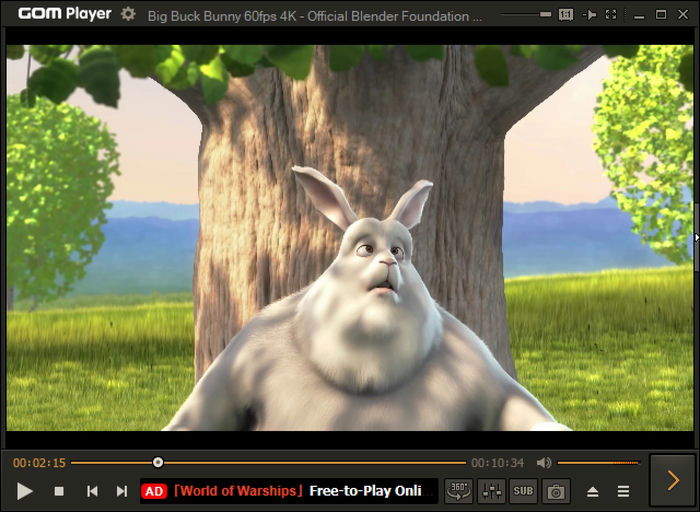This screenshot has width=700, height=512.
Task: Open the playlist hamburger menu
Action: tap(623, 492)
